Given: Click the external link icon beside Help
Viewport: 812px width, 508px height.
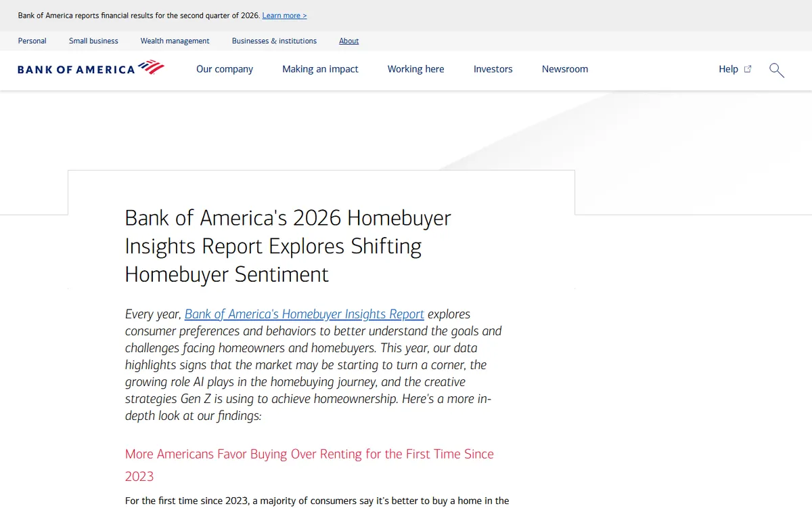Looking at the screenshot, I should [748, 69].
